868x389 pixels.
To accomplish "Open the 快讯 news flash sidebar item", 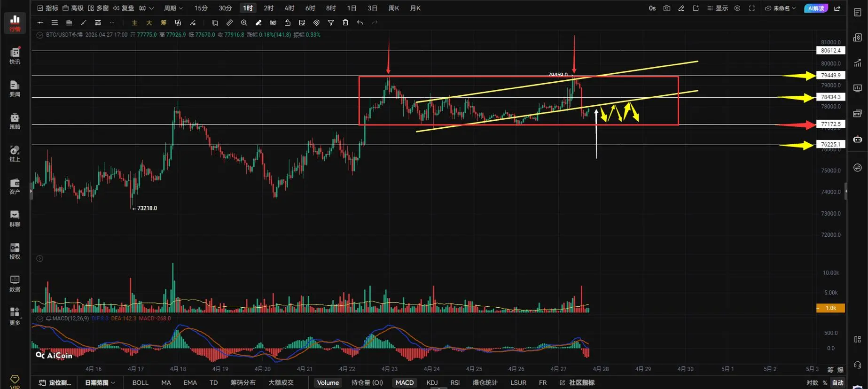I will point(15,56).
